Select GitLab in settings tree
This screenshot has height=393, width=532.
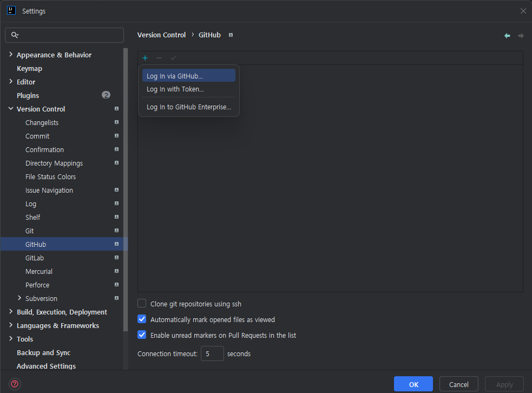click(35, 258)
